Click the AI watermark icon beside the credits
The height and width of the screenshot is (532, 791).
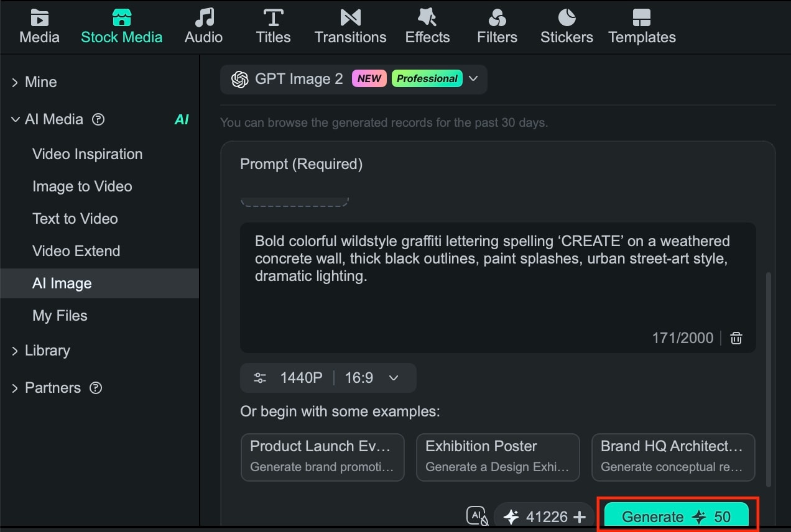476,516
